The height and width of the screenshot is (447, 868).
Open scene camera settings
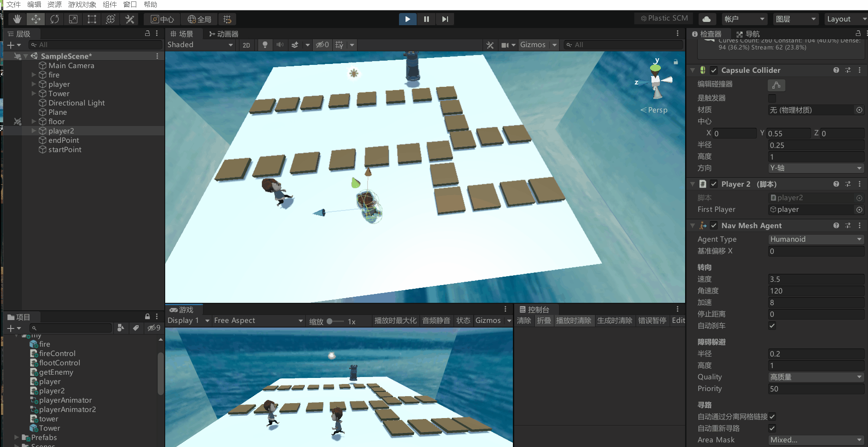click(x=505, y=45)
